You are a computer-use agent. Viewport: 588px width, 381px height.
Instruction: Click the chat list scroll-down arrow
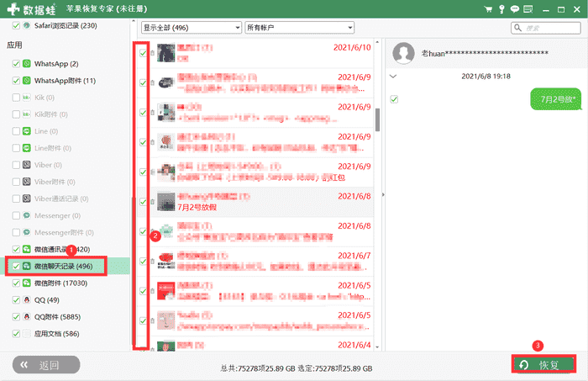tap(377, 347)
